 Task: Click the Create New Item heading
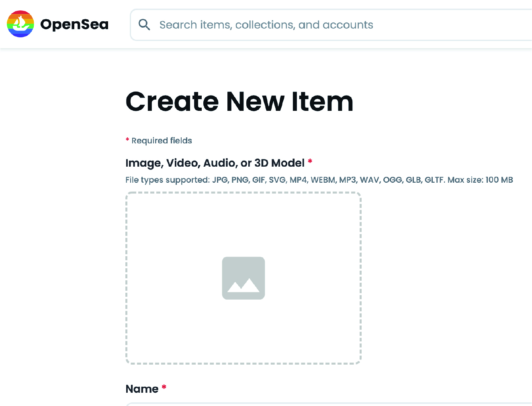tap(239, 101)
